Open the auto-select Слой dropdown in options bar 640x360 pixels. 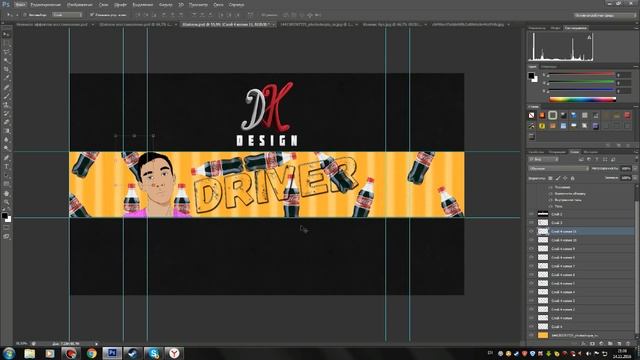point(67,15)
